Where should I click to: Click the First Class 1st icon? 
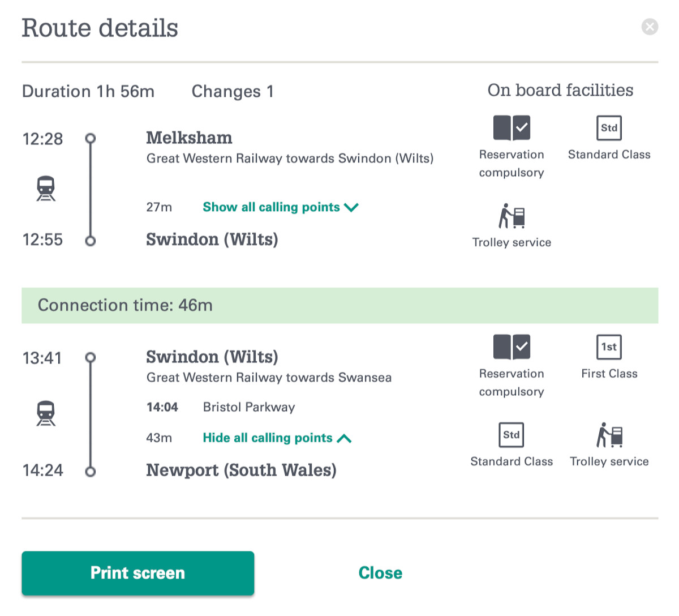coord(609,346)
